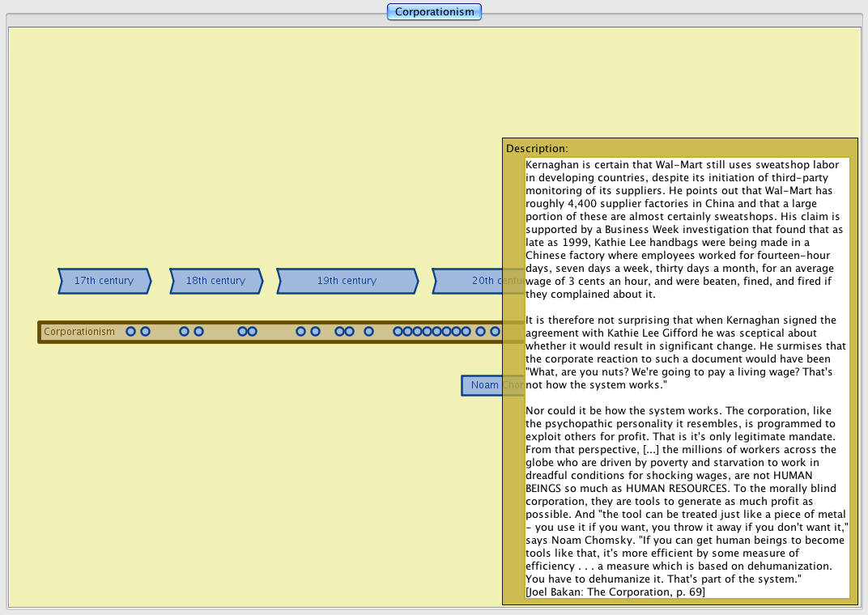Select the third event marker on Corporationism bar

click(x=184, y=332)
